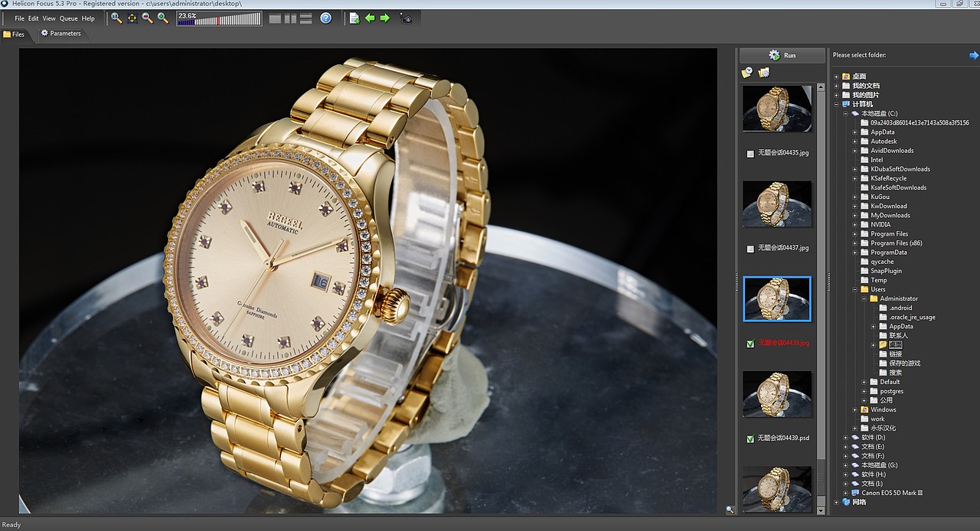Uncheck the box for 无题会话04439.jpg
This screenshot has height=531, width=980.
tap(750, 344)
